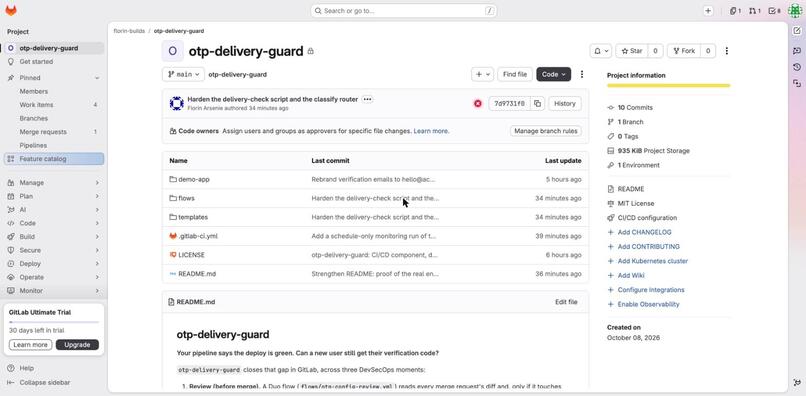Open repository more actions kebab menu

[x=582, y=74]
